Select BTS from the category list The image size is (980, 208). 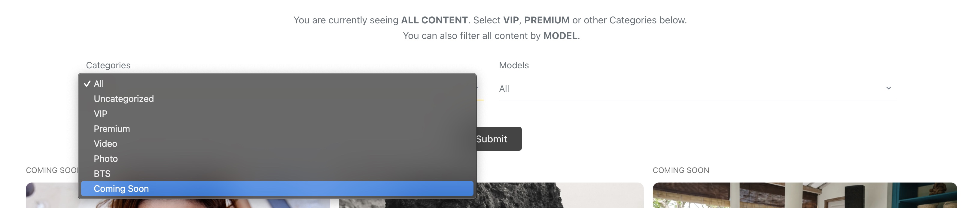[x=102, y=174]
